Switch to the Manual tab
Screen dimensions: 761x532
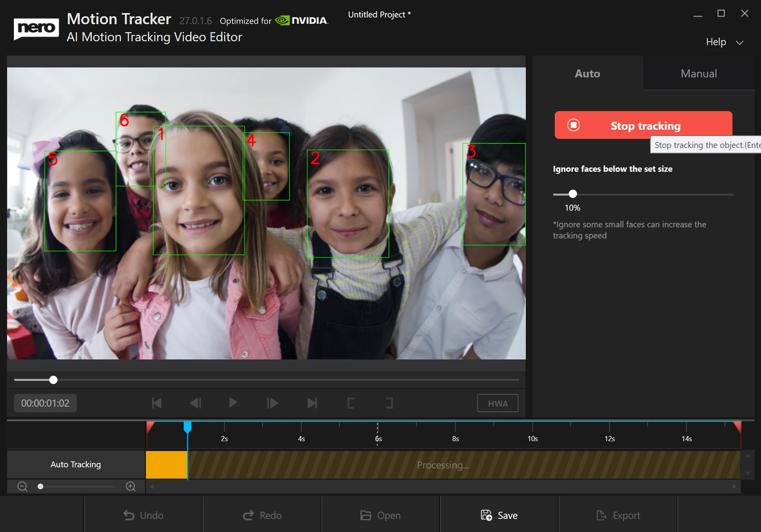pos(698,74)
